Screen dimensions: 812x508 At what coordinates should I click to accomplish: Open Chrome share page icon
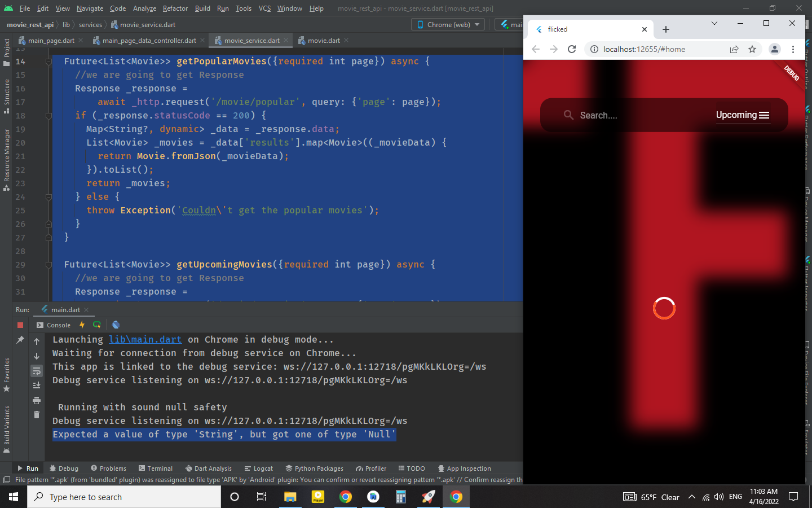pyautogui.click(x=734, y=49)
